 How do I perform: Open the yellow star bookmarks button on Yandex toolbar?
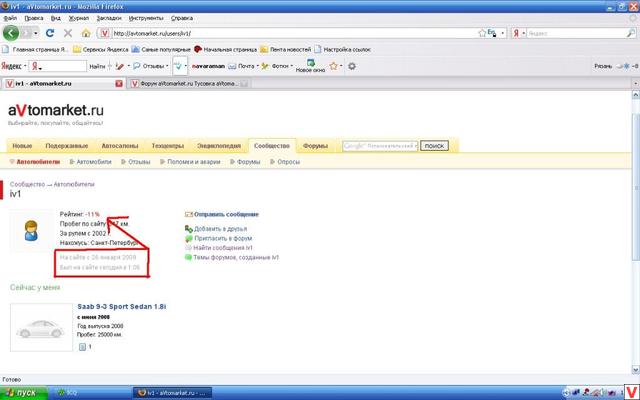click(x=333, y=66)
